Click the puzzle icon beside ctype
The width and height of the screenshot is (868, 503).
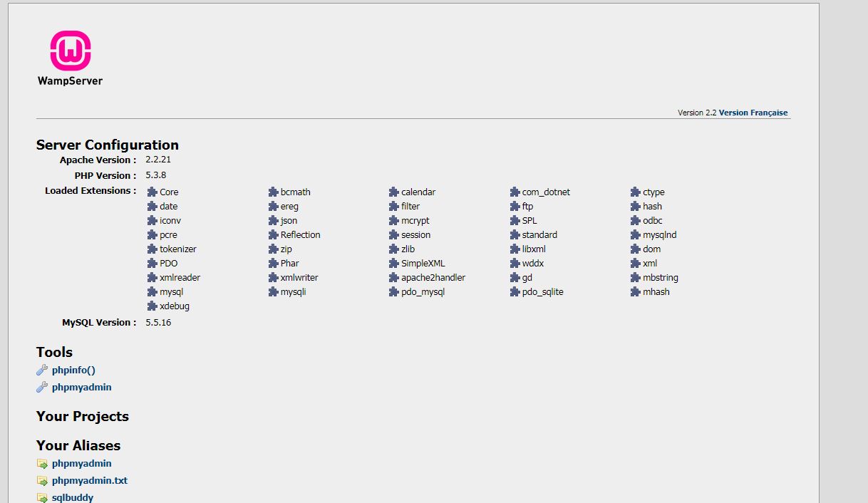[636, 192]
